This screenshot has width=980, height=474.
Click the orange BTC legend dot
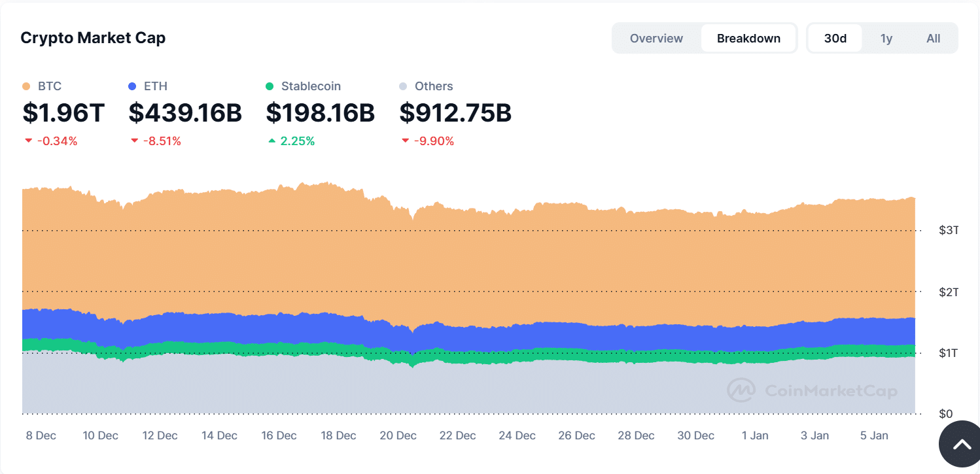pos(26,86)
